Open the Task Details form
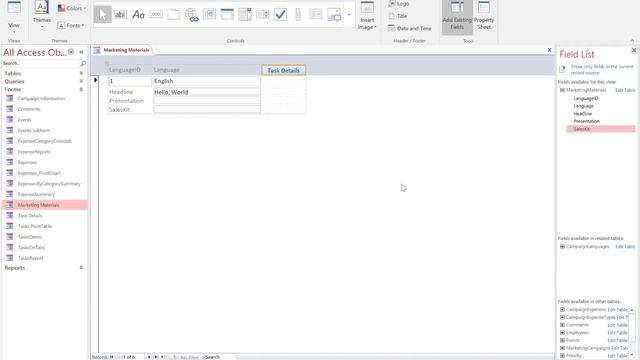 tap(30, 216)
